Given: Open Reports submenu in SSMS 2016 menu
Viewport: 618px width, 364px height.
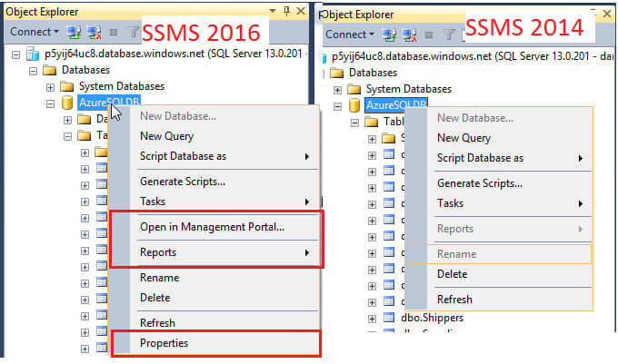Looking at the screenshot, I should point(214,252).
